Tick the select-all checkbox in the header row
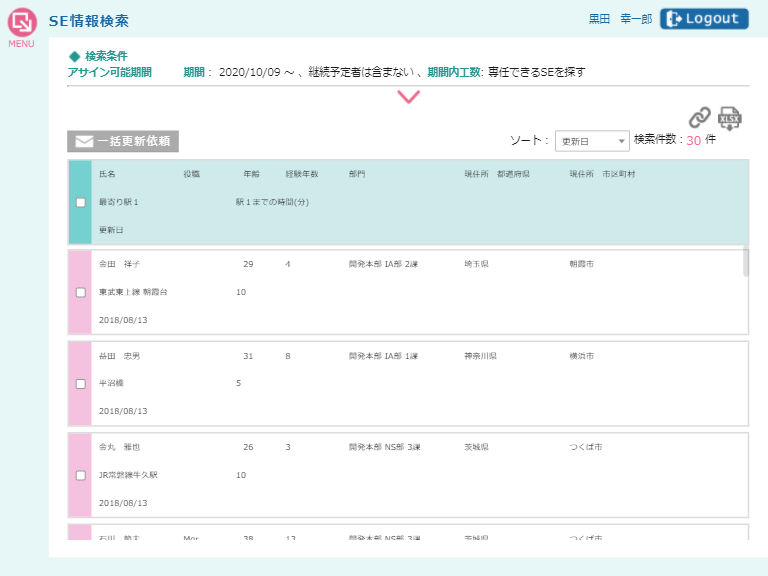Screen dimensions: 768x576 [81, 202]
